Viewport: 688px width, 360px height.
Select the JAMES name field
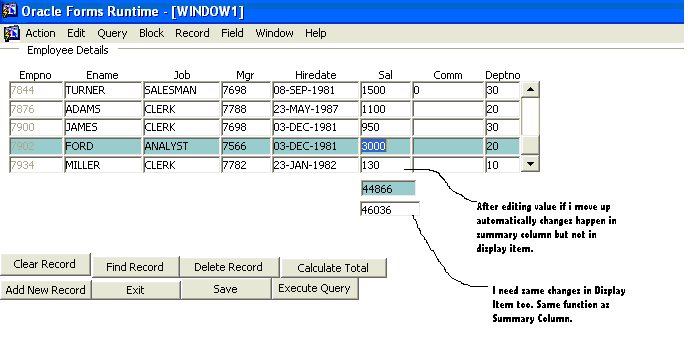point(103,127)
